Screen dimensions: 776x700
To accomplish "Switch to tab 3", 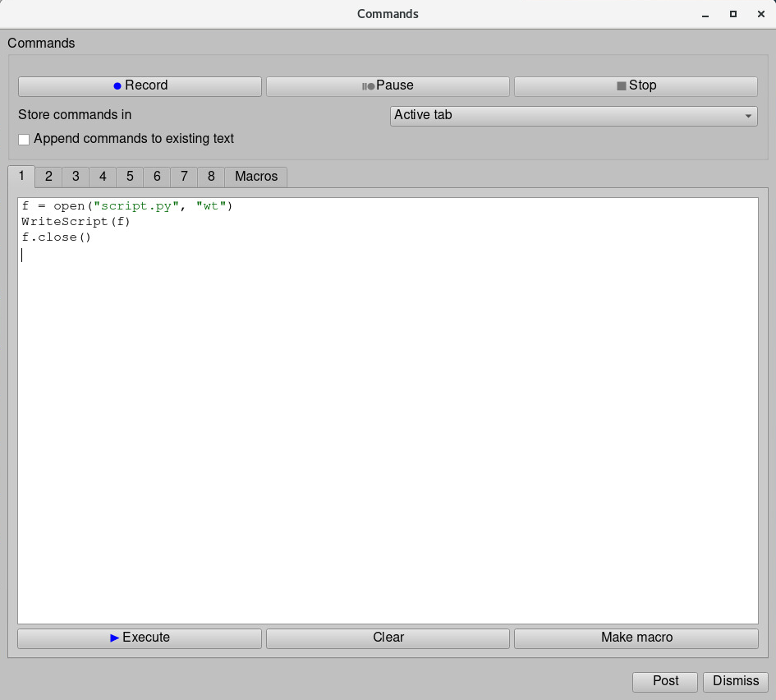I will click(x=76, y=177).
